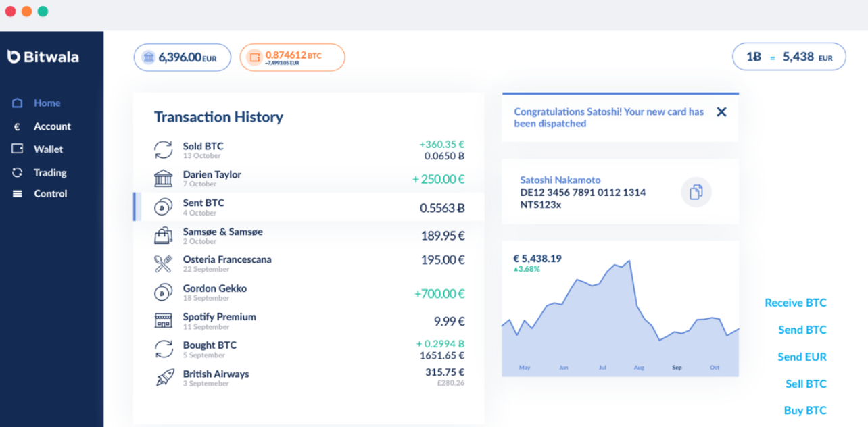Dismiss the card dispatched notification
Viewport: 868px width, 427px height.
click(x=721, y=112)
